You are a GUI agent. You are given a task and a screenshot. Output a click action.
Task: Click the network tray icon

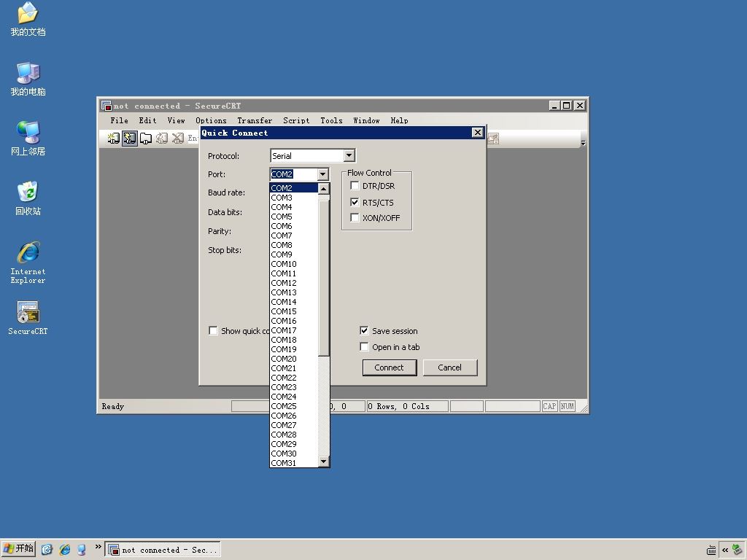pyautogui.click(x=738, y=550)
